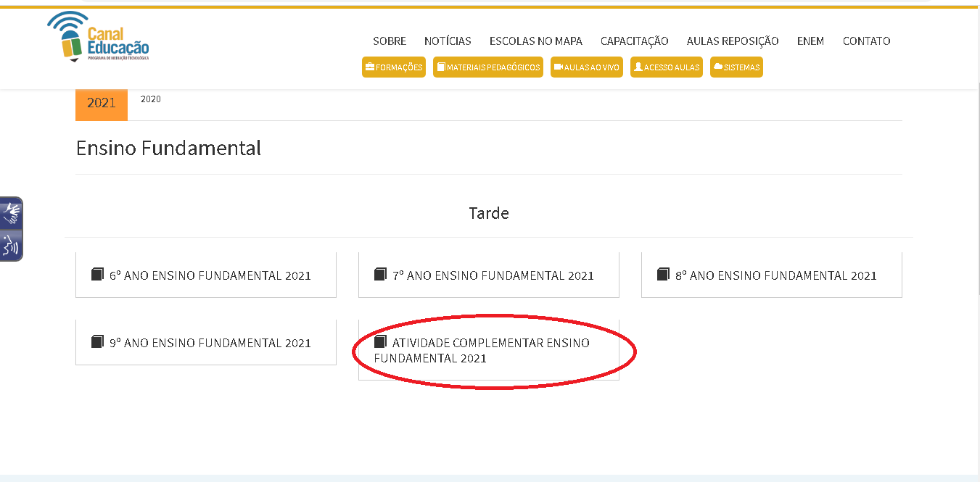Click book icon beside 7º Ano card
Viewport: 980px width, 482px height.
pos(380,275)
